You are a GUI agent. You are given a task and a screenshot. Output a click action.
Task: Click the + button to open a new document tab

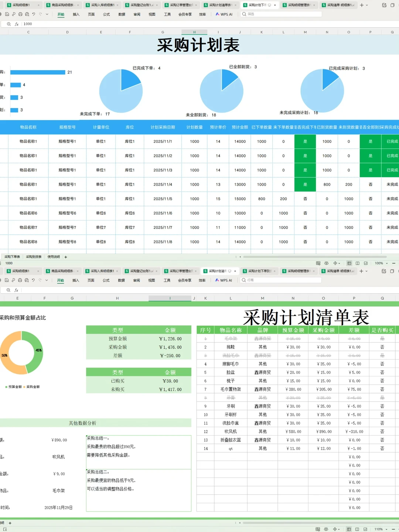pyautogui.click(x=361, y=5)
